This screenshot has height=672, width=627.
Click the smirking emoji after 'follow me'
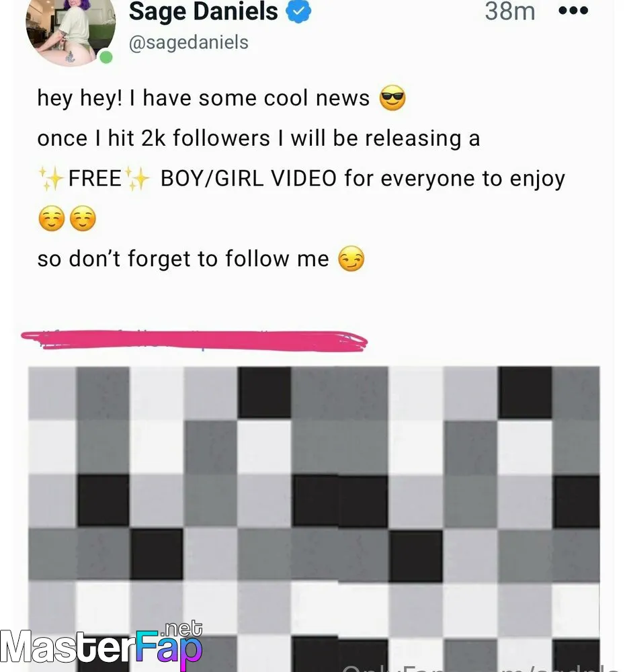coord(351,259)
